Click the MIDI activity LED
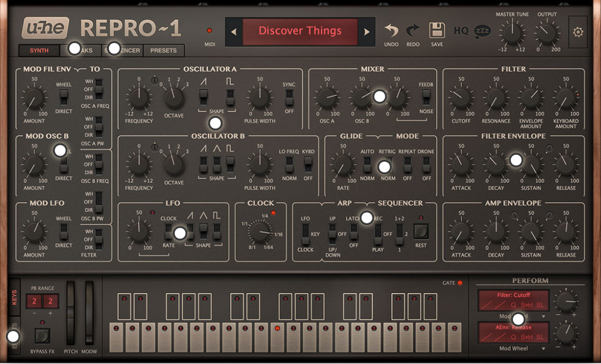This screenshot has width=601, height=364. pyautogui.click(x=209, y=30)
